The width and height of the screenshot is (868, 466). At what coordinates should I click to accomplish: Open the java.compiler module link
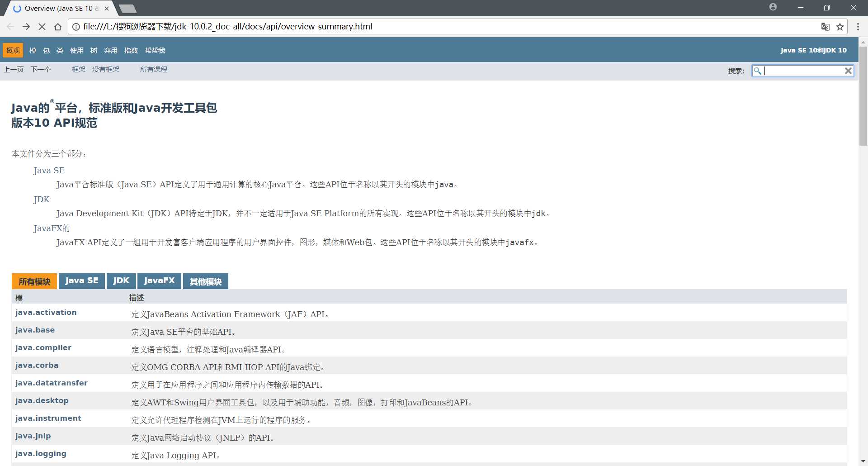(43, 347)
